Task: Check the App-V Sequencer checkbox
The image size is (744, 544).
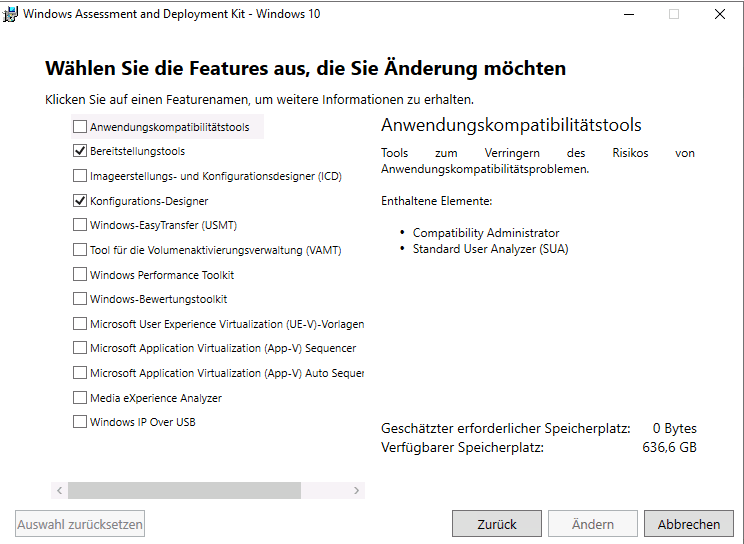Action: 80,348
